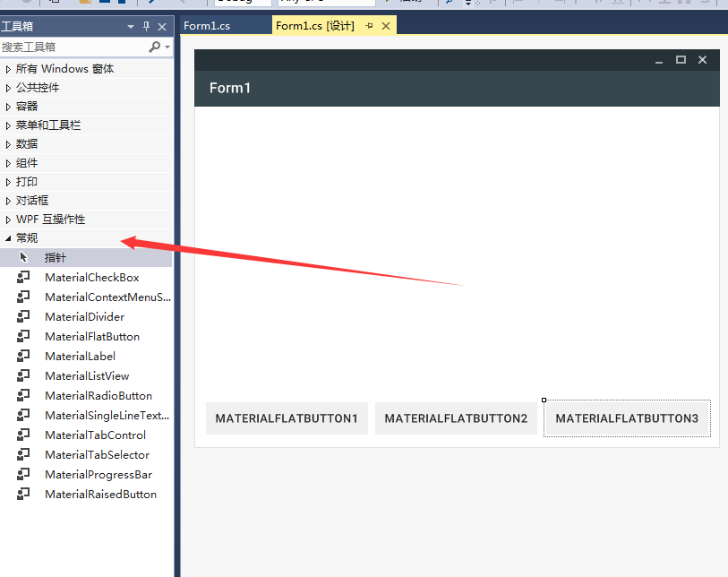Click MATERIALFLATBUTTON2 on the form
Viewport: 728px width, 577px height.
pos(456,418)
